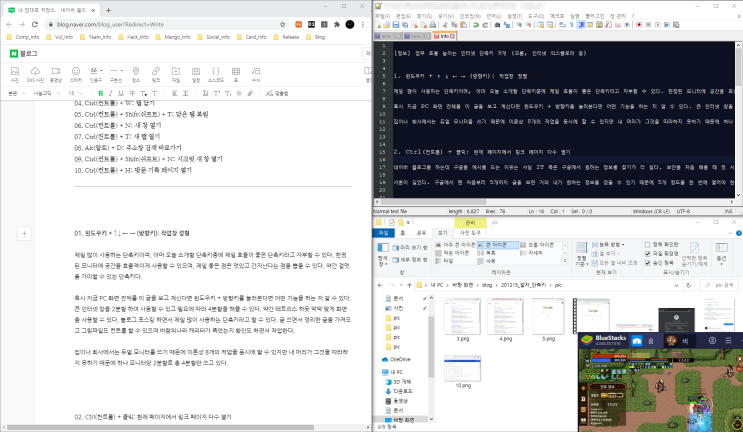Toggle strikethrough formatting in blog editor
This screenshot has height=432, width=743.
click(132, 93)
